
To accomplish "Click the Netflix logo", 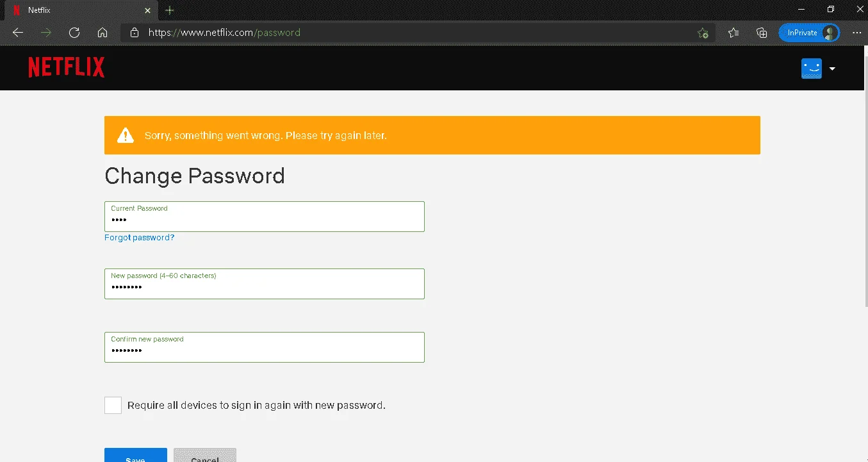I will [x=67, y=67].
